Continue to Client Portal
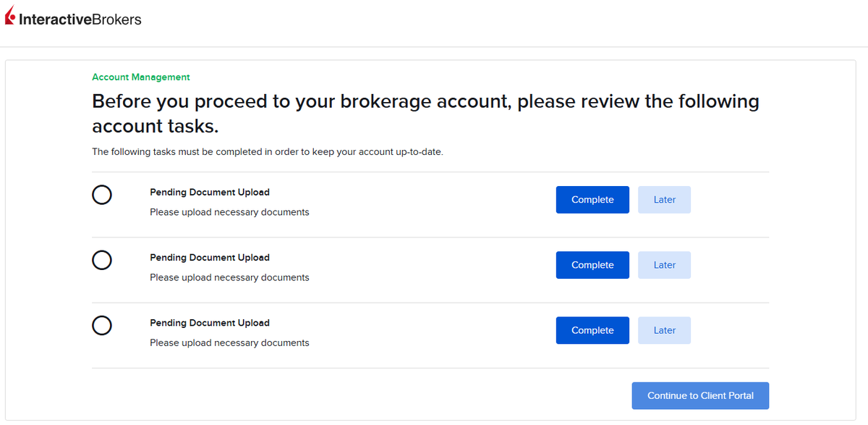The image size is (868, 425). coord(700,396)
